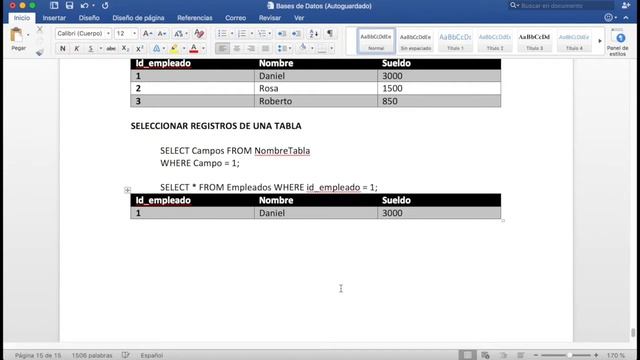
Task: Apply the Sin espaciado style
Action: 416,41
